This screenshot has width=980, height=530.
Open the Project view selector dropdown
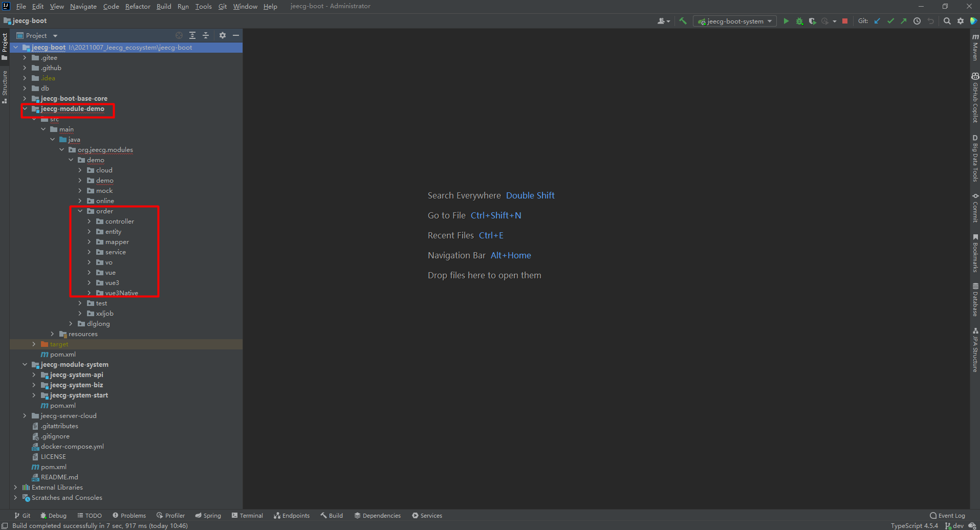point(37,35)
